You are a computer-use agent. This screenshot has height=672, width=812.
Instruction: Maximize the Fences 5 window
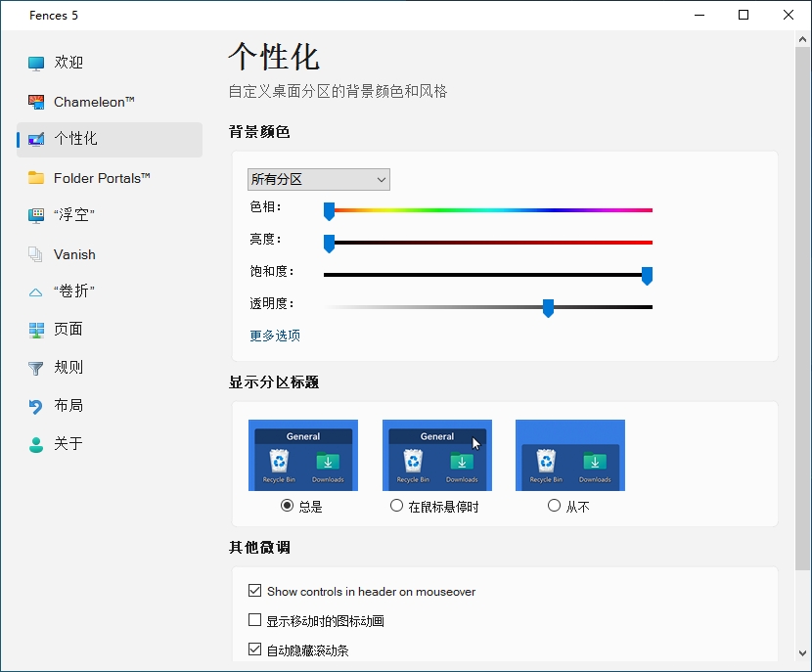[744, 15]
